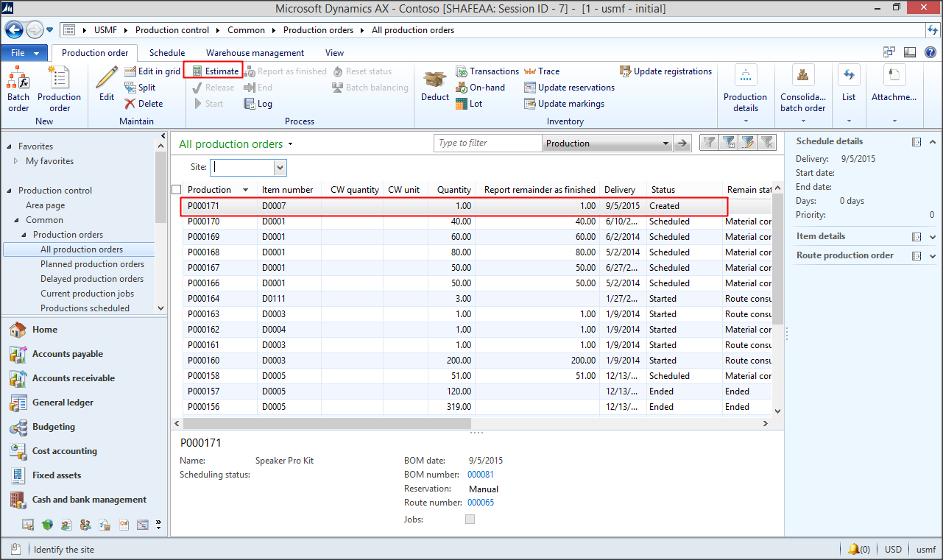
Task: Select row P000164
Action: pos(477,299)
